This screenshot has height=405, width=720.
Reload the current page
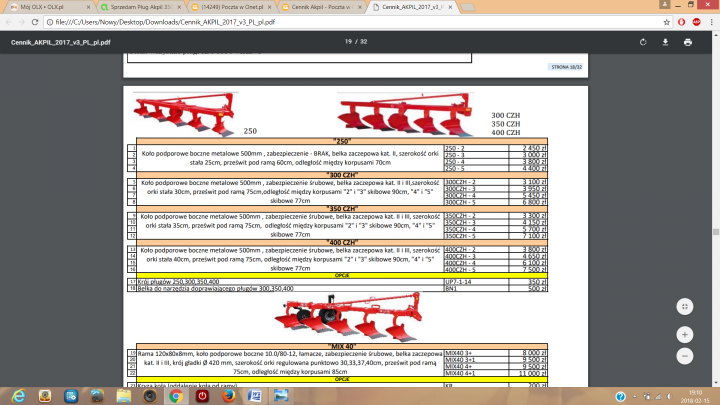(36, 20)
